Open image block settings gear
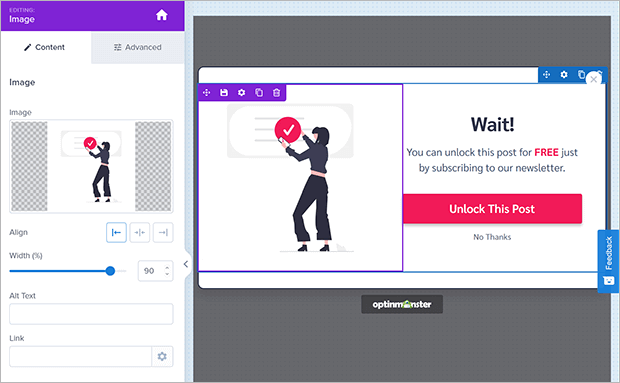620x383 pixels. [x=241, y=92]
